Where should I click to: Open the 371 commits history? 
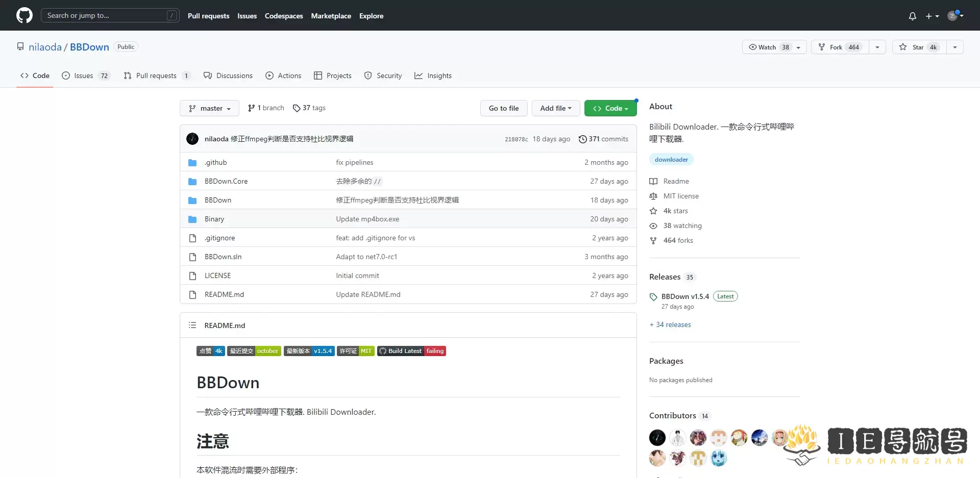(603, 139)
